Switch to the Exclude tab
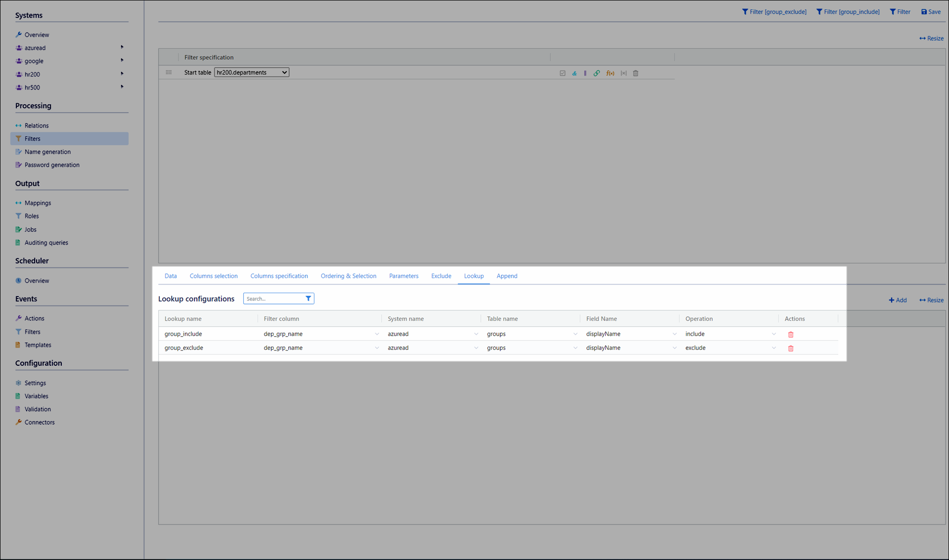The height and width of the screenshot is (560, 949). [441, 276]
